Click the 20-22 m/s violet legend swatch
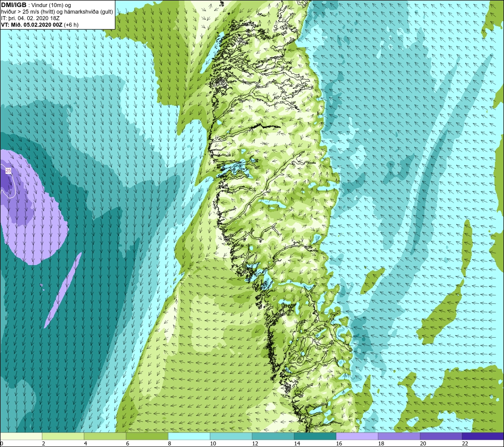Screen dimensions: 504x447 point(441,436)
